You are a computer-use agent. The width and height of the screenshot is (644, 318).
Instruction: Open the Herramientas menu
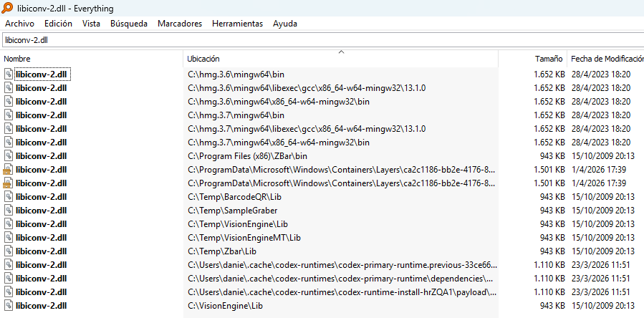click(x=237, y=24)
